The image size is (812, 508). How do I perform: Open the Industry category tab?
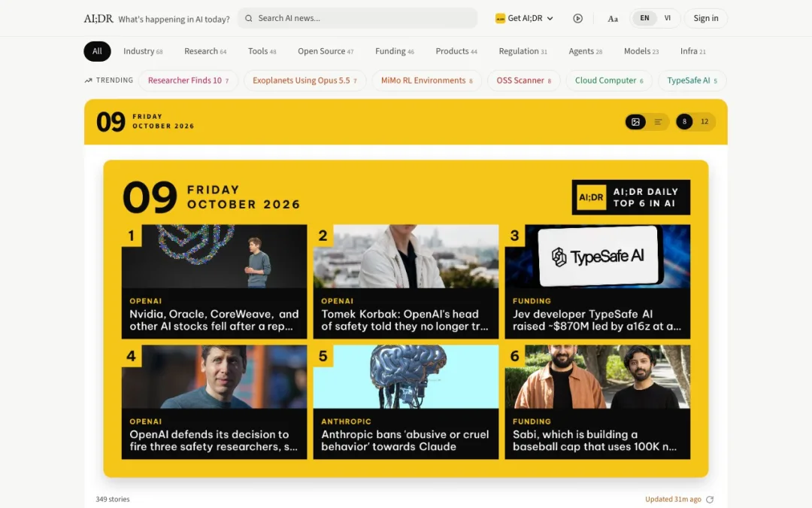[x=143, y=51]
